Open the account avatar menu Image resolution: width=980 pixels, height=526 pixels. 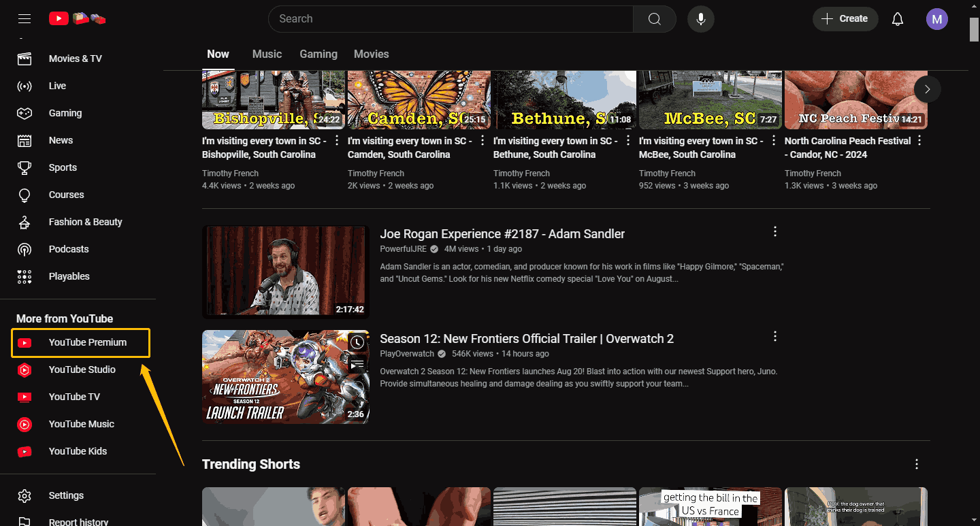[937, 19]
